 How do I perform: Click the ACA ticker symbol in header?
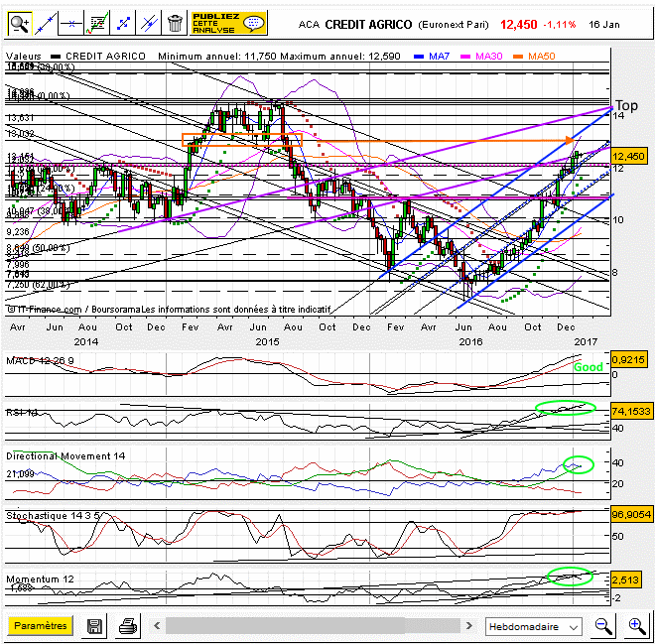[309, 25]
